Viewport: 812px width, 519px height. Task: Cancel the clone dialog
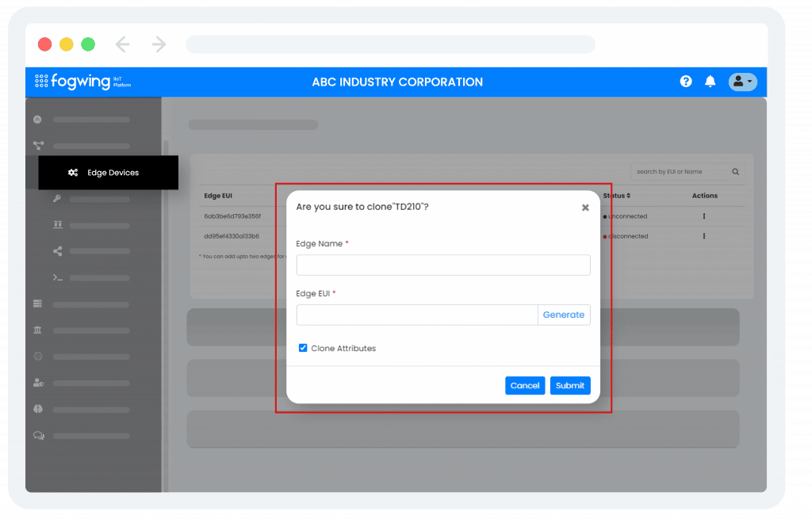(525, 386)
